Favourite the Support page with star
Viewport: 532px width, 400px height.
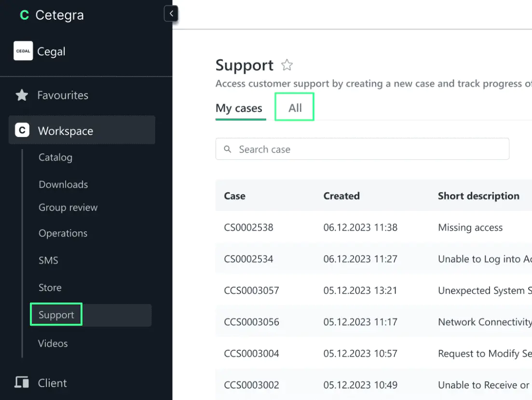pos(287,65)
